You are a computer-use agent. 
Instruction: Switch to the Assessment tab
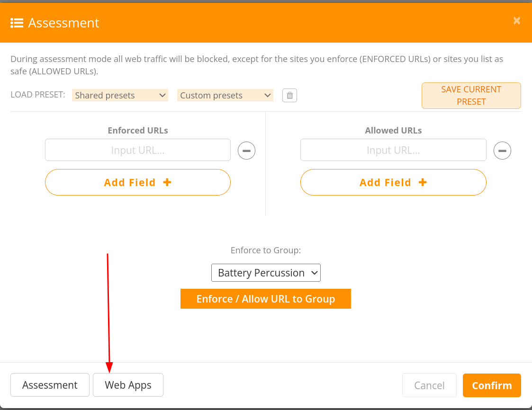50,385
